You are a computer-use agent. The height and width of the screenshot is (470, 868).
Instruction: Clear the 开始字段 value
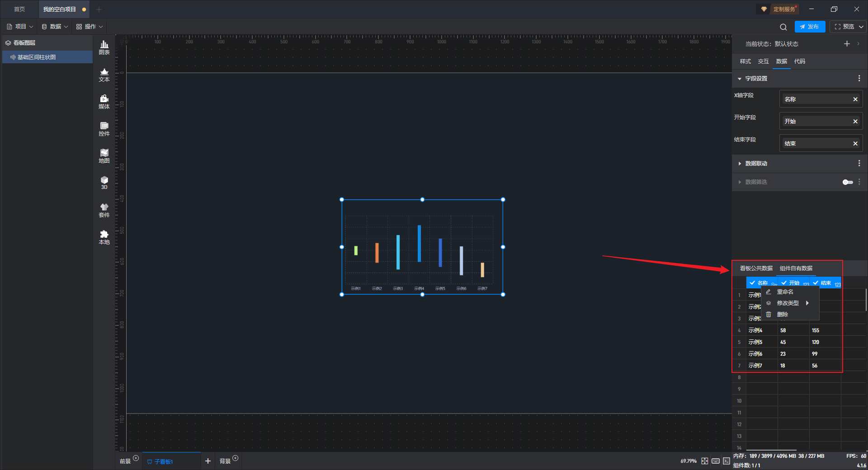(855, 122)
